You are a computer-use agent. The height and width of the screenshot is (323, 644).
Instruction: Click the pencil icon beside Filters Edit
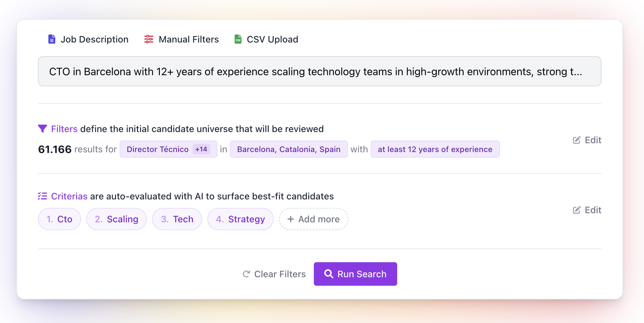577,140
